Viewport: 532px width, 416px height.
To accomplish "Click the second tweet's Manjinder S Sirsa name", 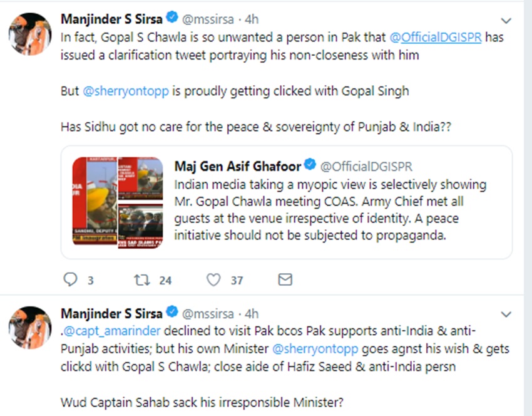I will pos(111,313).
